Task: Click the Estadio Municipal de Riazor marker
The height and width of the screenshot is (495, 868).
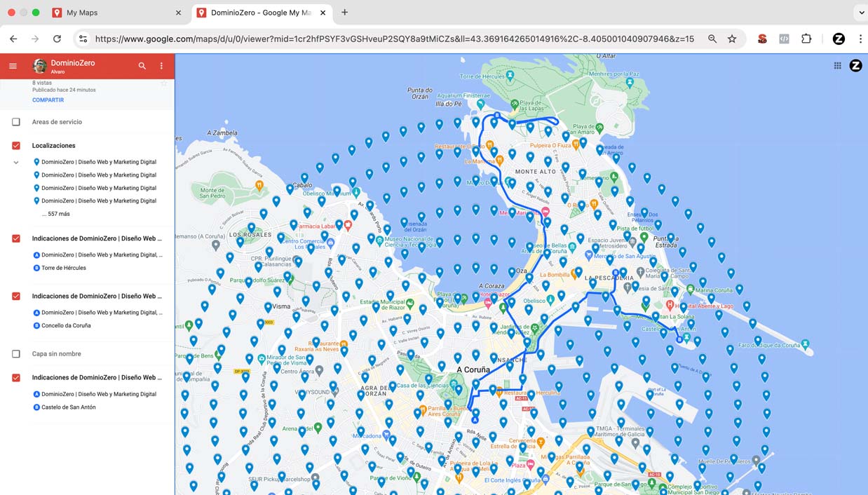Action: (410, 306)
